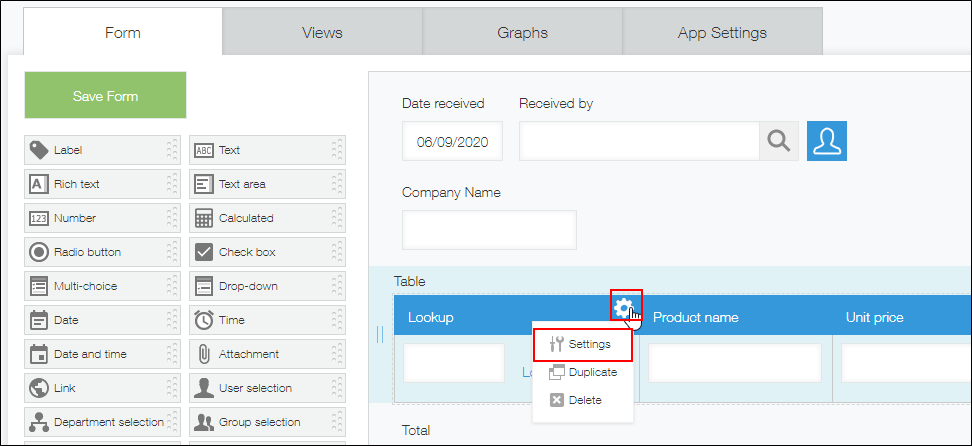Click the gear icon on Lookup column

625,307
